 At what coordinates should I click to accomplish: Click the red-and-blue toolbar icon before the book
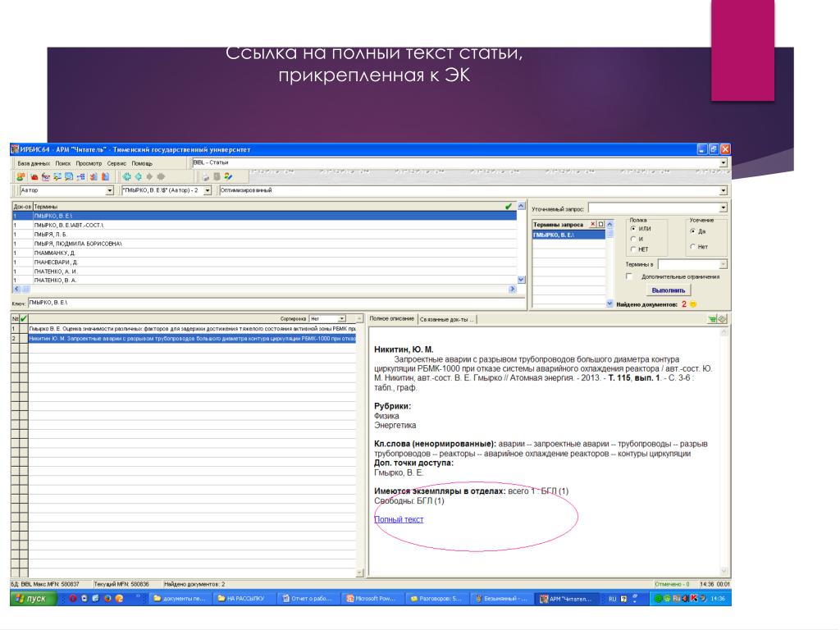coord(94,176)
